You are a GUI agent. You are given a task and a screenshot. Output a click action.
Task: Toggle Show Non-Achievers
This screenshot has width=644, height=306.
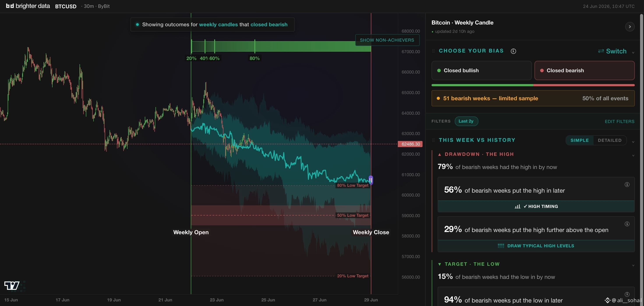pyautogui.click(x=387, y=40)
